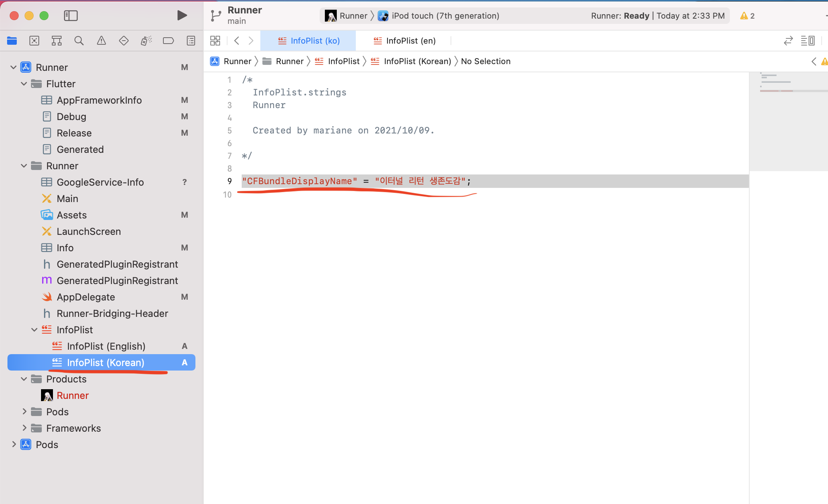
Task: Open the Breakpoint navigator icon
Action: tap(168, 41)
